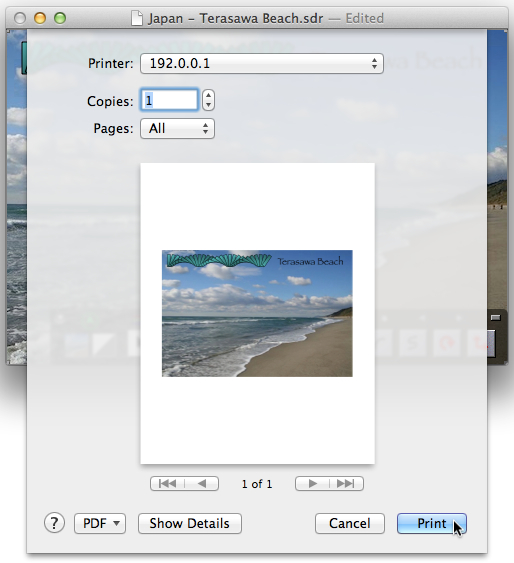Click the document proxy icon in title bar
This screenshot has height=563, width=514.
point(137,18)
